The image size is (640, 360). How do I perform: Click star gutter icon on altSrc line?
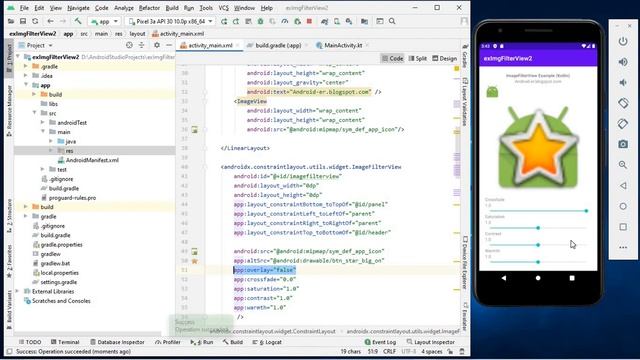(195, 261)
